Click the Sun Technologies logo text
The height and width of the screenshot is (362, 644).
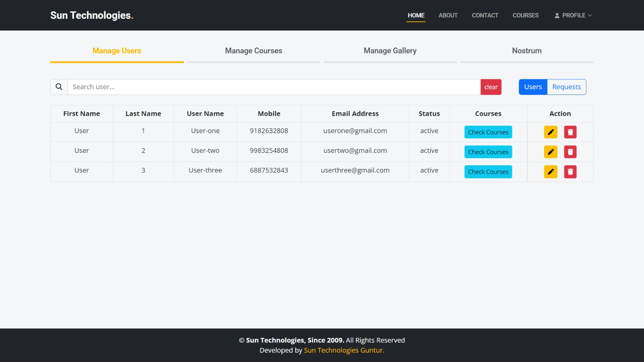point(92,15)
